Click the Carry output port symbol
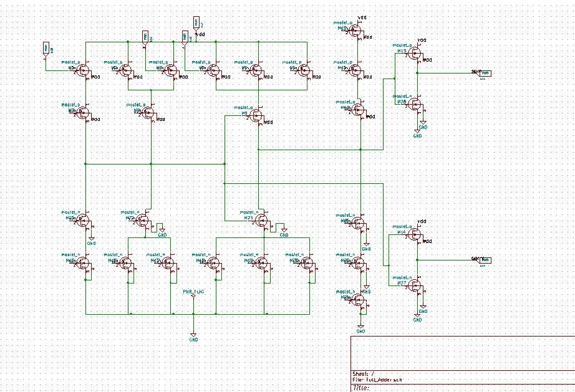The image size is (575, 392). [x=484, y=261]
